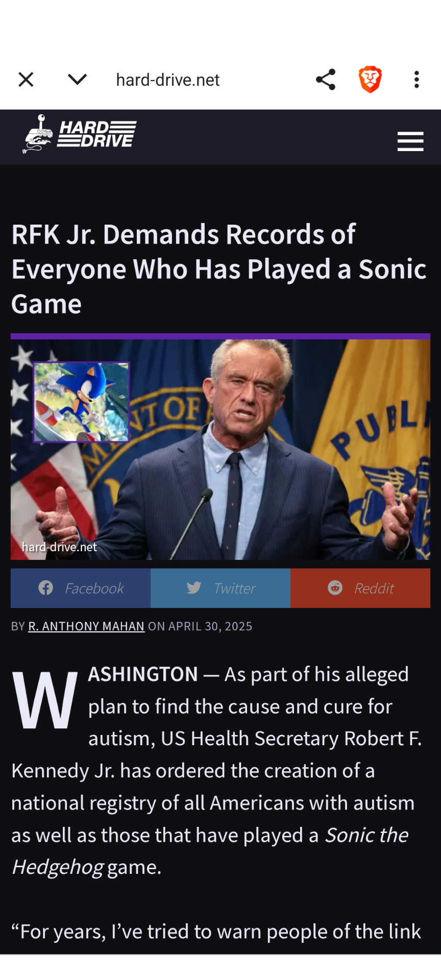Click the Hard Drive joystick logo icon
This screenshot has width=441, height=980.
(38, 134)
